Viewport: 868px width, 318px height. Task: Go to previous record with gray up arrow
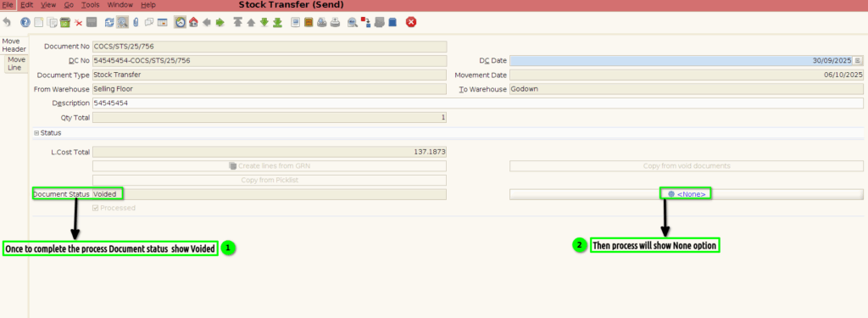pos(251,23)
